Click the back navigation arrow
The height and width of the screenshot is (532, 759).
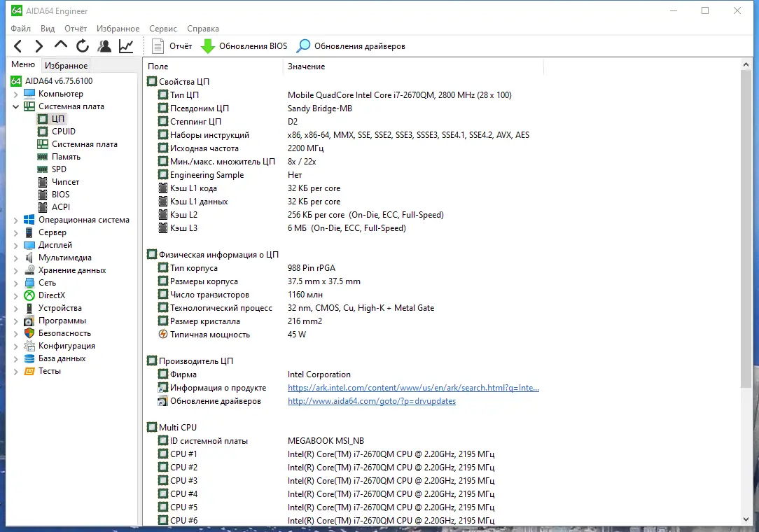pos(18,45)
